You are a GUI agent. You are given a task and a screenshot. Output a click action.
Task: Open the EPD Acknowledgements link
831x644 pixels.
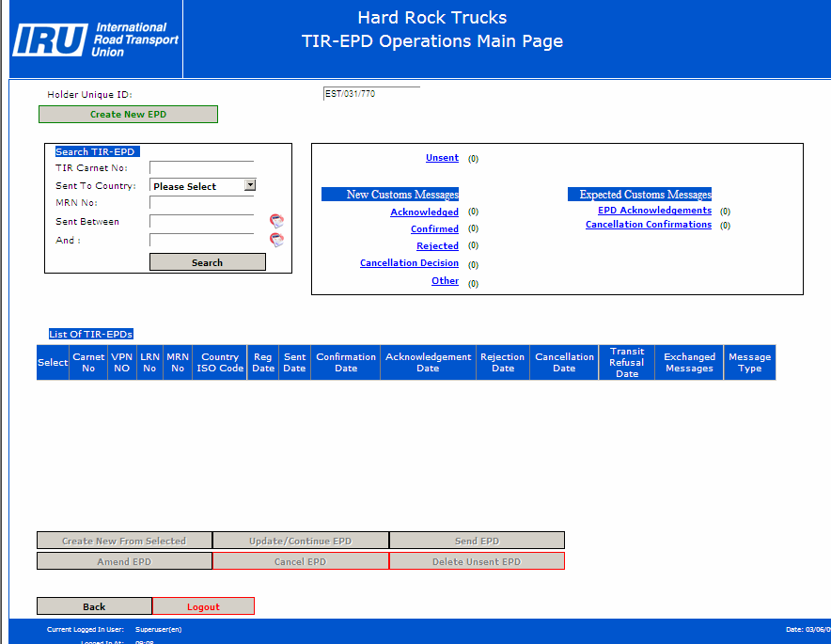(654, 211)
